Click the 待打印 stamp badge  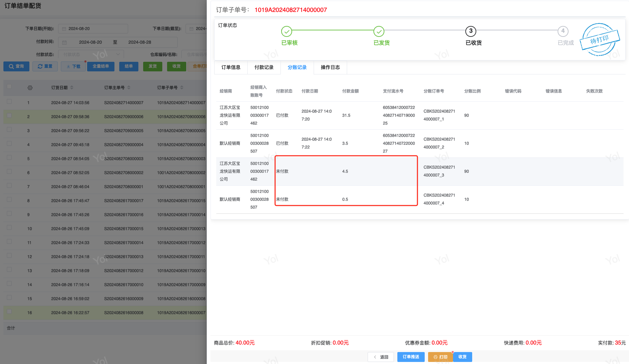(600, 40)
